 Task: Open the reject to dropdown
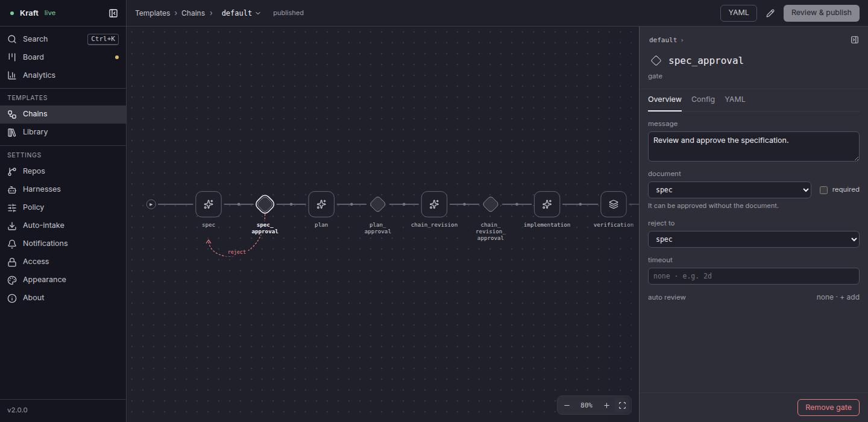click(x=753, y=239)
